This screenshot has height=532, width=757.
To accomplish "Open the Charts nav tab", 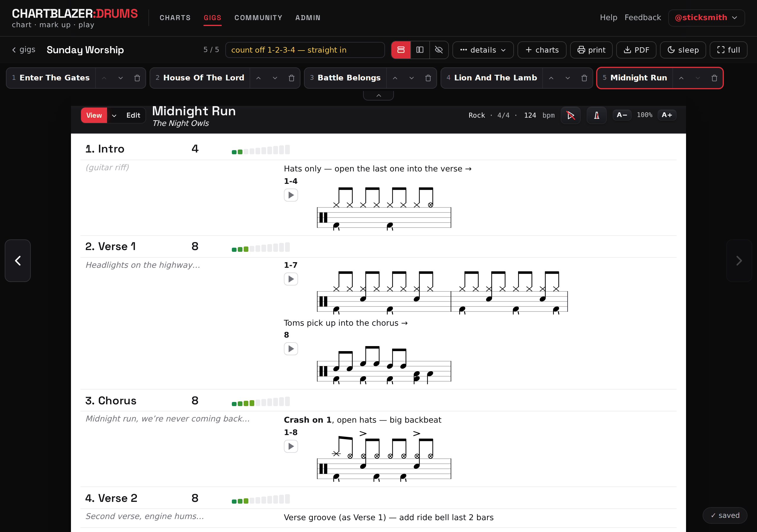I will [x=175, y=18].
